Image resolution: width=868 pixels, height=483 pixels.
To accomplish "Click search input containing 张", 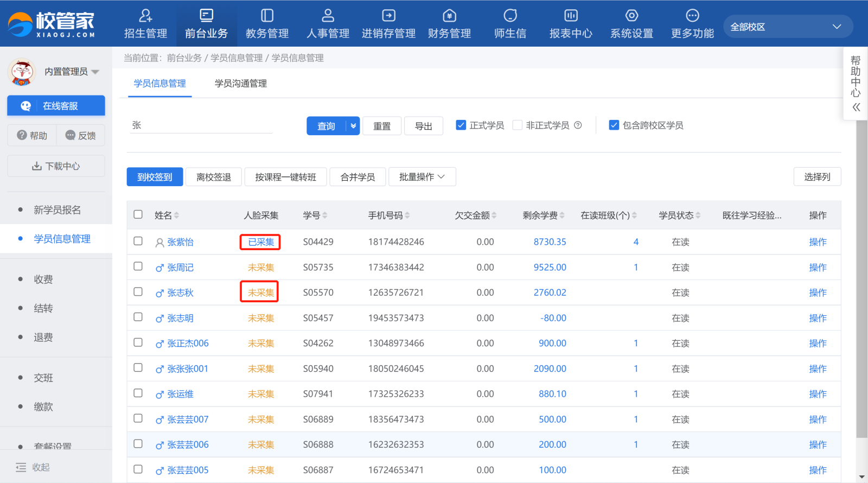I will click(202, 125).
